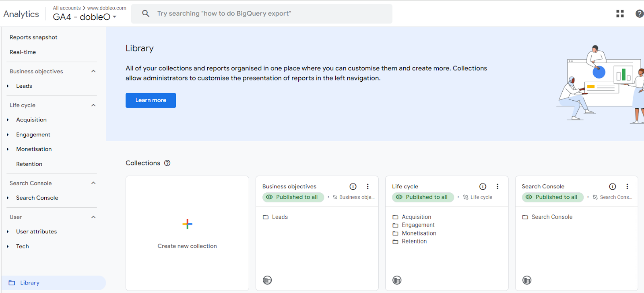
Task: Click Published to all on Life cycle
Action: 423,197
